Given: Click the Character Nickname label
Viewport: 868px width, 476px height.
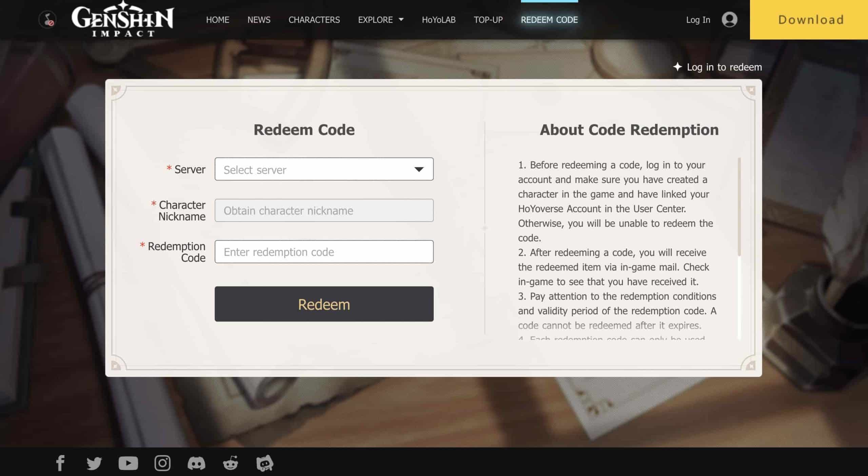Looking at the screenshot, I should [182, 210].
